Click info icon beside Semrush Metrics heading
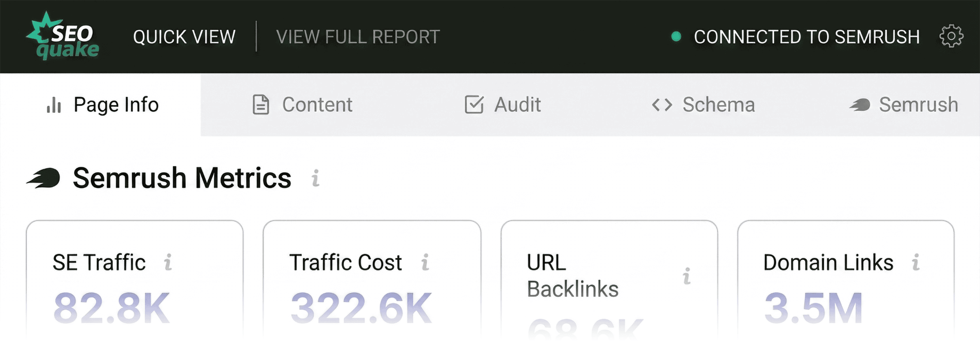This screenshot has width=980, height=343. (x=316, y=178)
